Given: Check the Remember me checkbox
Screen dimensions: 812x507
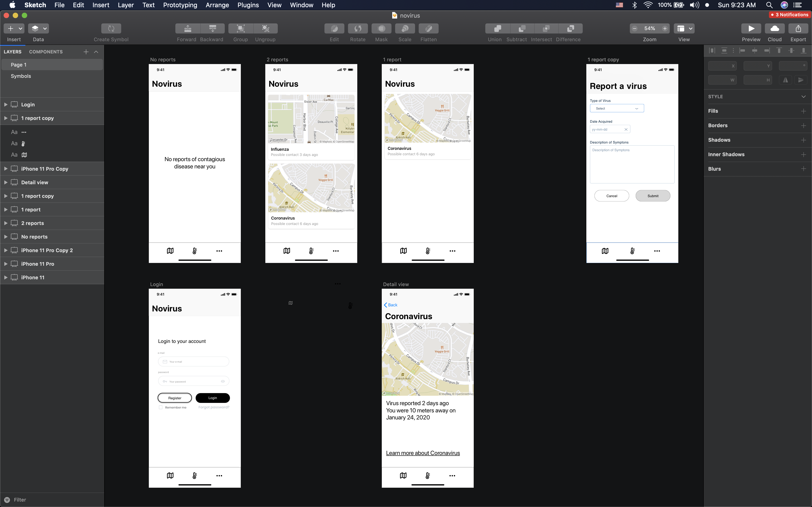Looking at the screenshot, I should click(160, 407).
